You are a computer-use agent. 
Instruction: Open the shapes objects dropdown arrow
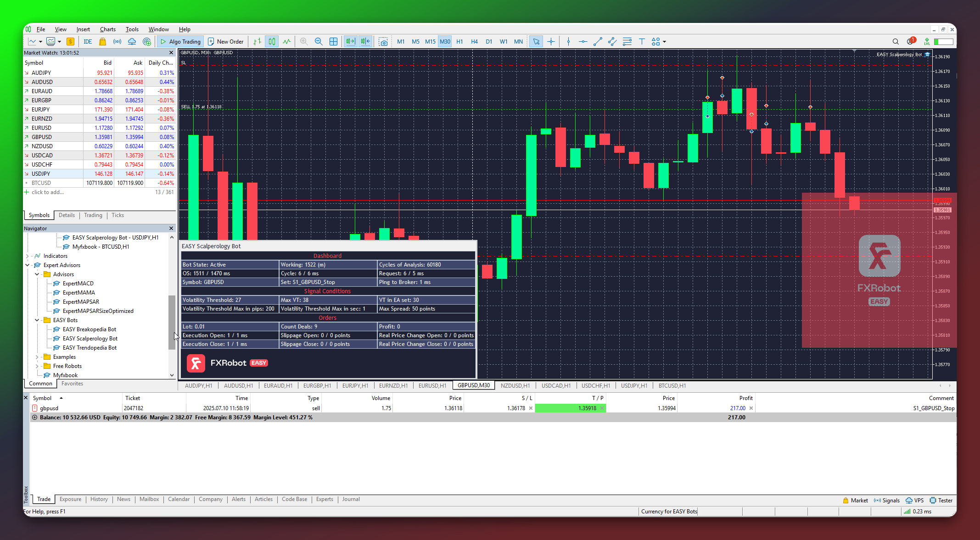(x=664, y=42)
